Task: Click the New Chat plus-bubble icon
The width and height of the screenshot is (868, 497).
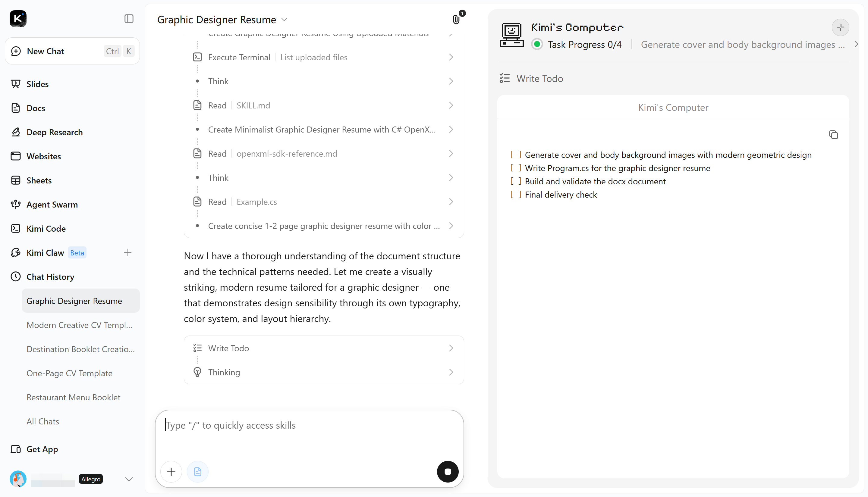Action: [x=16, y=51]
